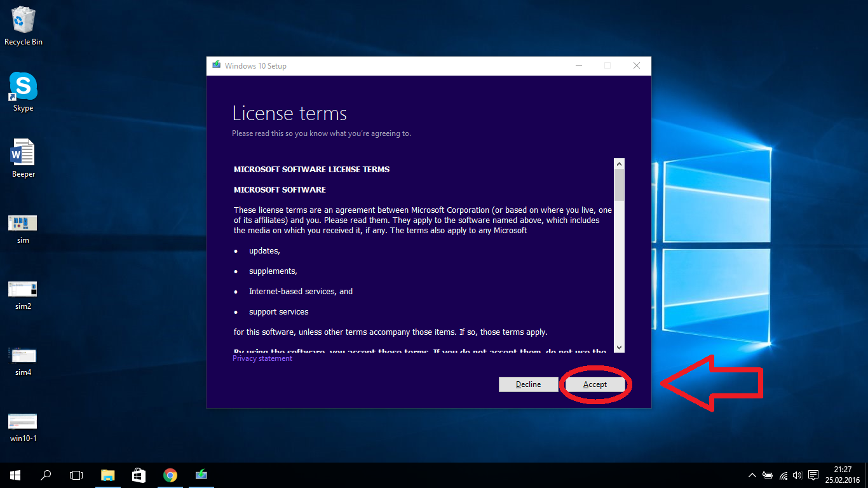Open the Store taskbar icon

[x=139, y=475]
